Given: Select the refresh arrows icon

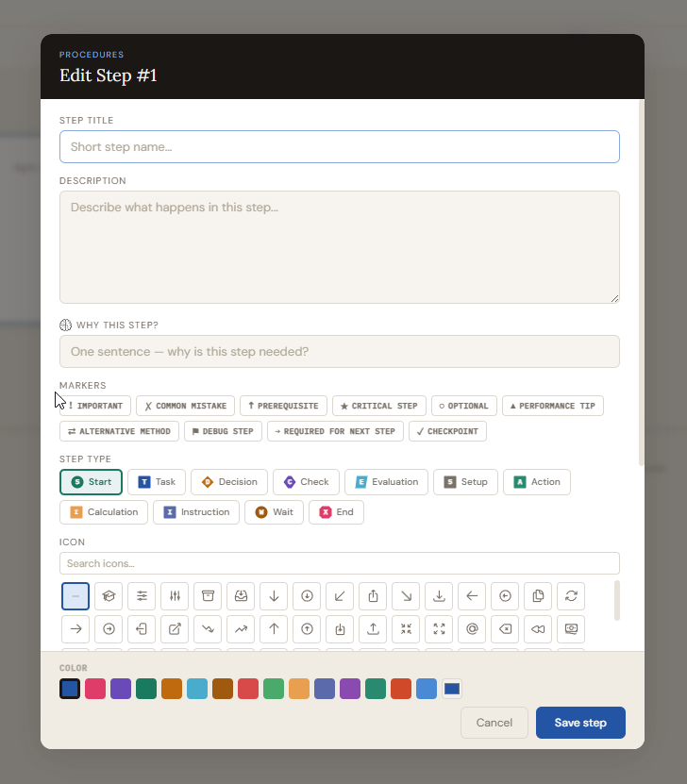Looking at the screenshot, I should (x=571, y=596).
